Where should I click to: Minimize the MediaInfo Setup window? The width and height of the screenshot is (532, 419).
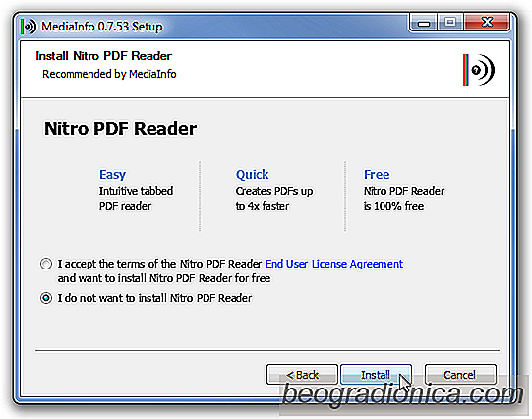424,23
